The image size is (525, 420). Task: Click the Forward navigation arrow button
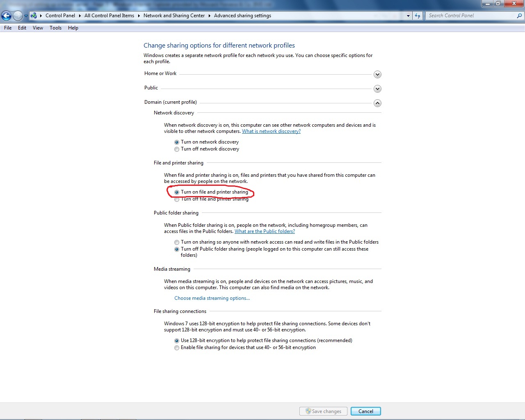pyautogui.click(x=18, y=16)
